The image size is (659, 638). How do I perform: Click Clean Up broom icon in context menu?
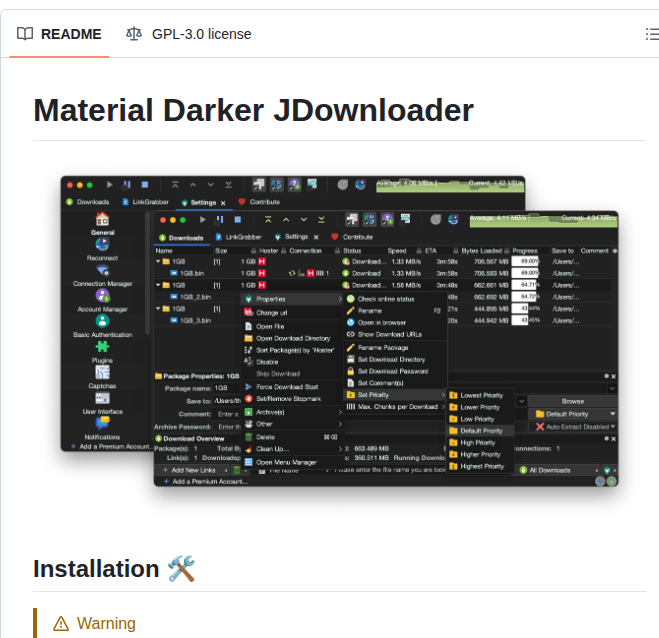point(249,449)
